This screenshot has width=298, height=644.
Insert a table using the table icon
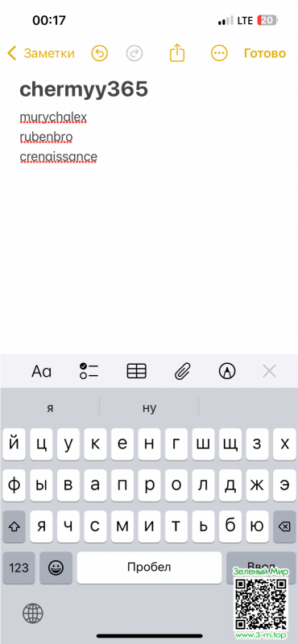(136, 371)
